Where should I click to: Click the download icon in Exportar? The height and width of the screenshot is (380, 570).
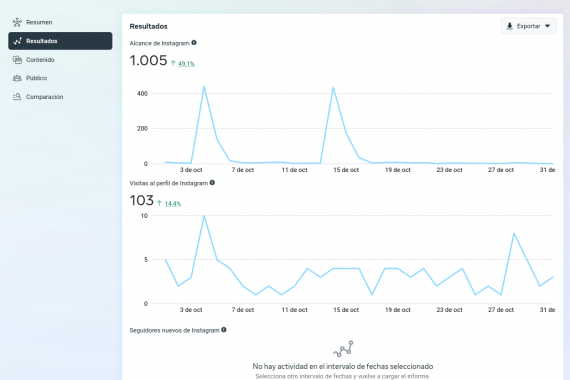pos(510,26)
